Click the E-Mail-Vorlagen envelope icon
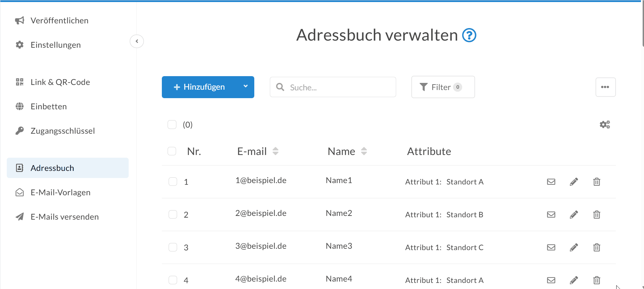The image size is (644, 289). [x=20, y=192]
